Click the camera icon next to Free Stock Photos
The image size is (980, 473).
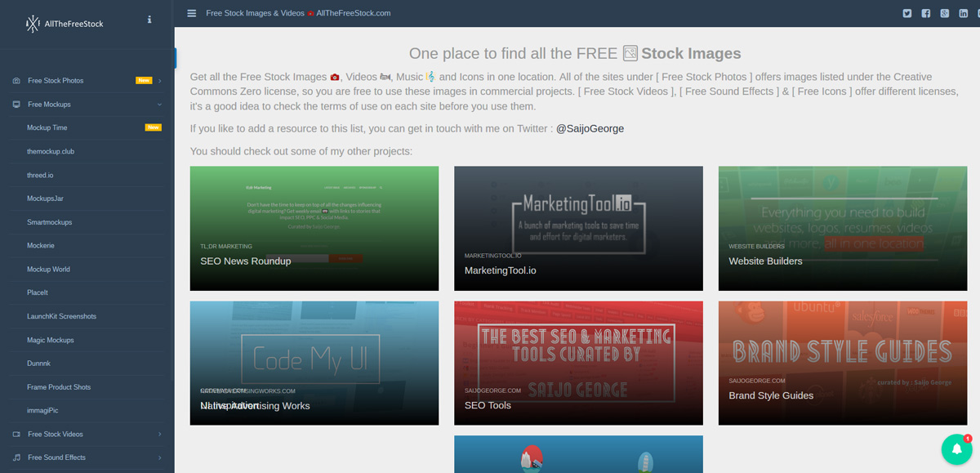(16, 81)
